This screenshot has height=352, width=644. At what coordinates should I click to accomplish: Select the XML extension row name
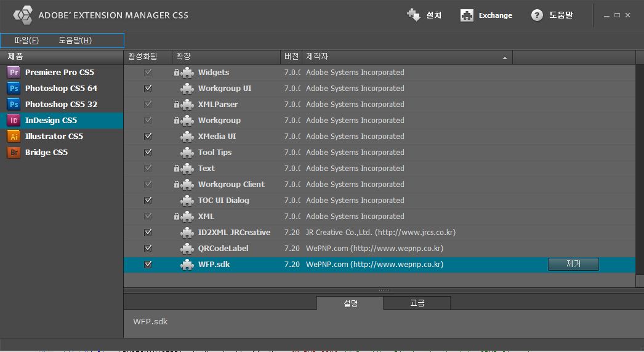[x=206, y=217]
